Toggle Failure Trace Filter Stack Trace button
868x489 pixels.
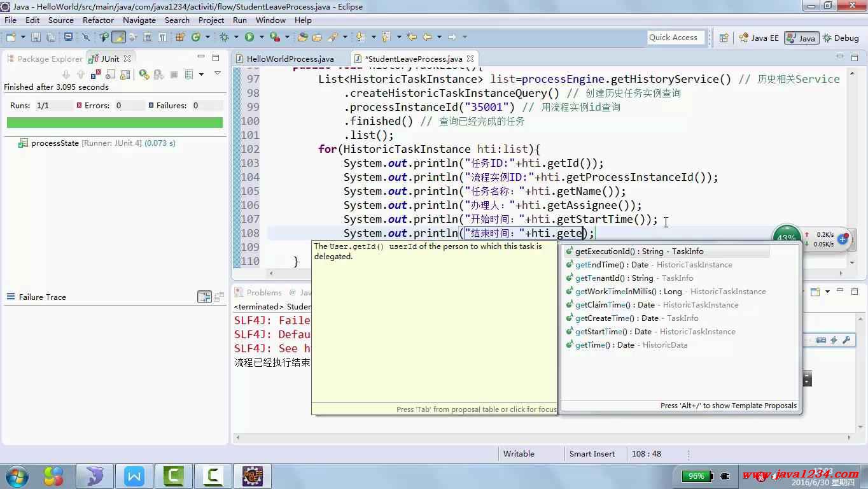click(x=204, y=297)
